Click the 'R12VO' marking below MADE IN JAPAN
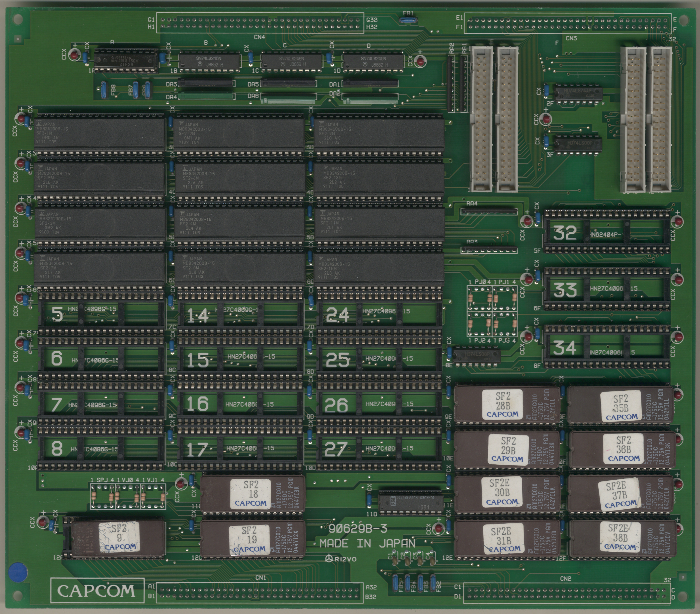This screenshot has height=614, width=700. (341, 559)
